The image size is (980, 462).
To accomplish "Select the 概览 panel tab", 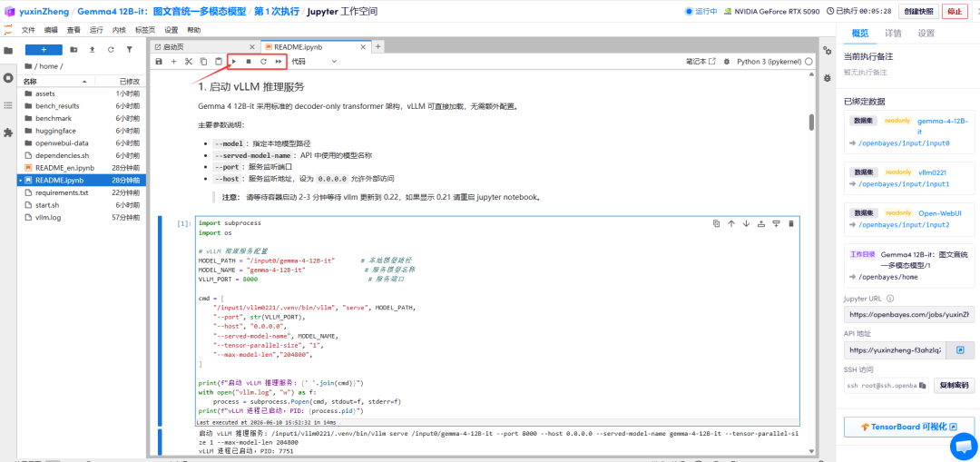I will coord(860,34).
